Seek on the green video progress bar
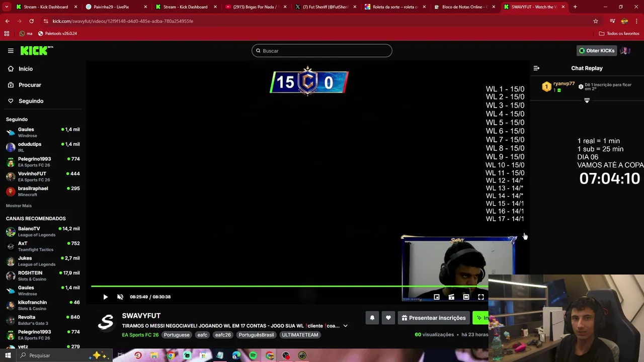 pos(290,287)
